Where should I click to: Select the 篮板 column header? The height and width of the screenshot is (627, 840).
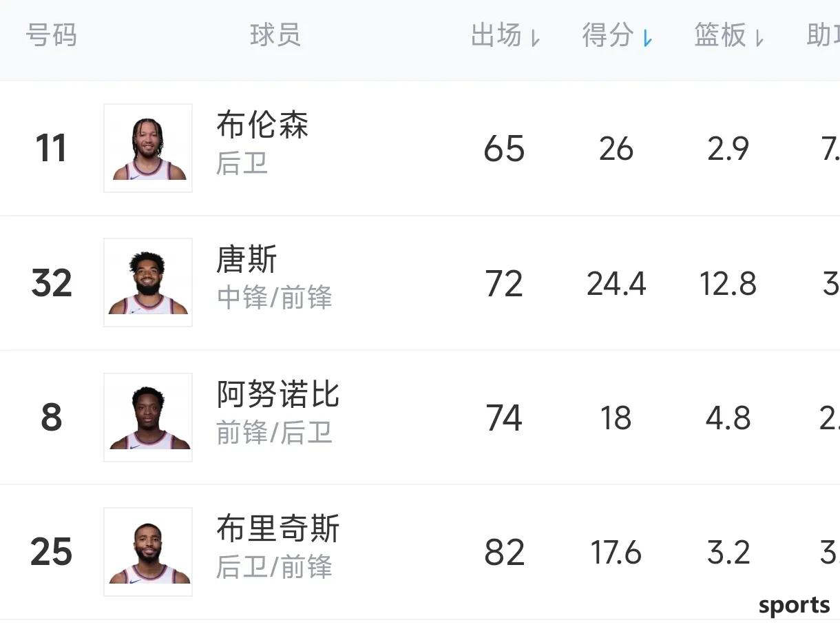coord(720,35)
